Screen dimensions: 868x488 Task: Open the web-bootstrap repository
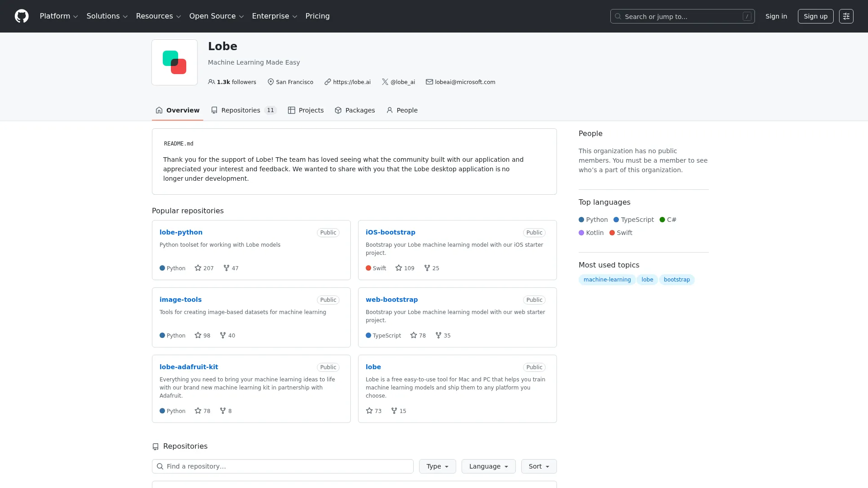click(x=392, y=300)
